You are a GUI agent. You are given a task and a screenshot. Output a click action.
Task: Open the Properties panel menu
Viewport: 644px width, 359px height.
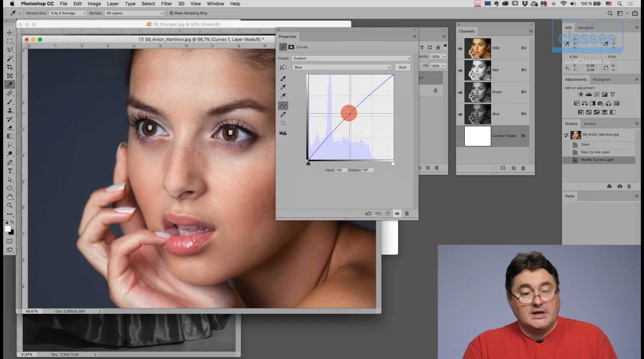415,37
